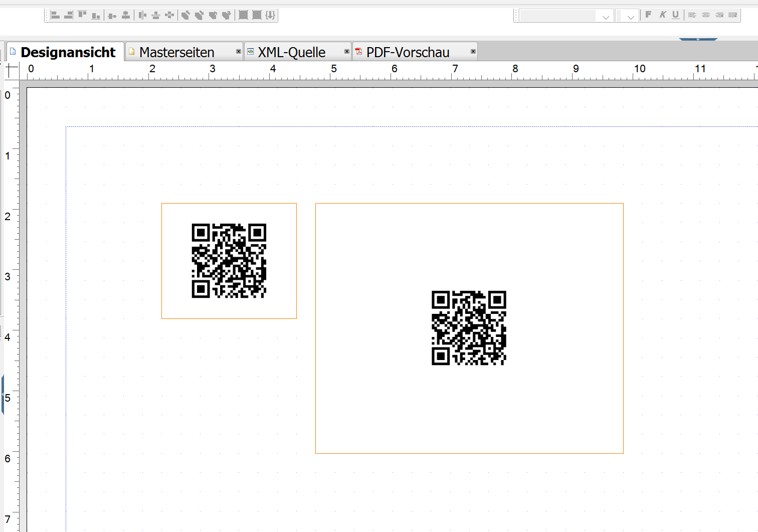Toggle italic (K) formatting
The width and height of the screenshot is (758, 532).
[x=662, y=15]
